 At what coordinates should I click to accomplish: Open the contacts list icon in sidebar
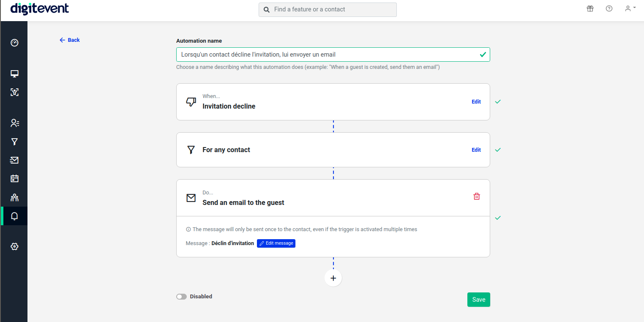click(x=14, y=123)
